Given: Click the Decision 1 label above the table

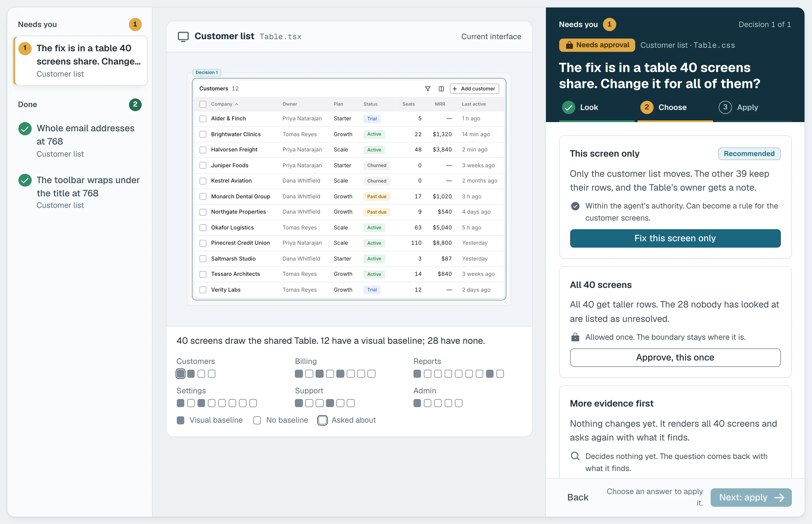Looking at the screenshot, I should [x=207, y=73].
